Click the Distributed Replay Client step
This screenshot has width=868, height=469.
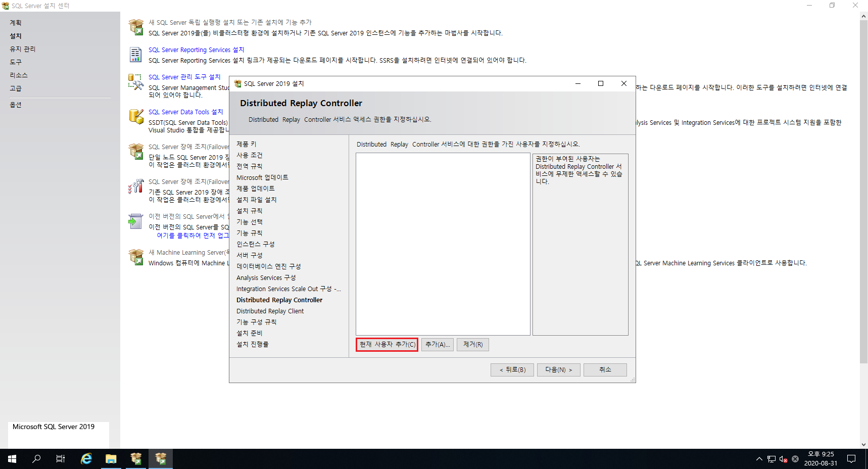click(x=270, y=311)
